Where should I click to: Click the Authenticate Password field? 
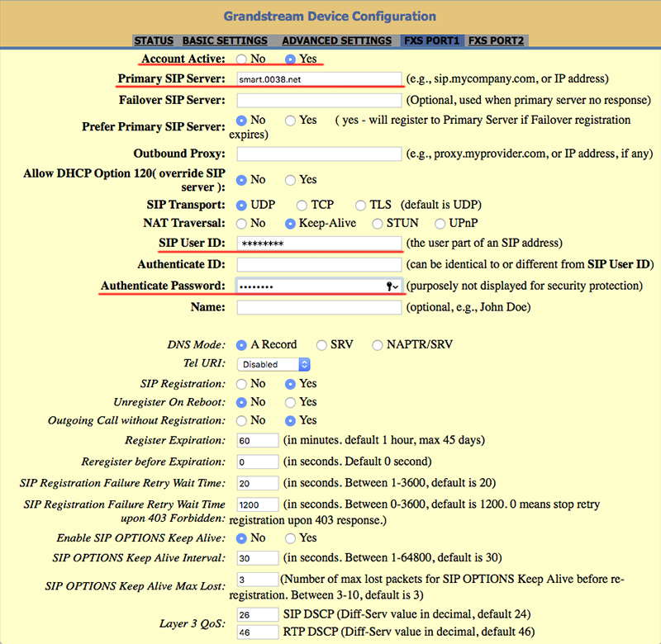319,286
